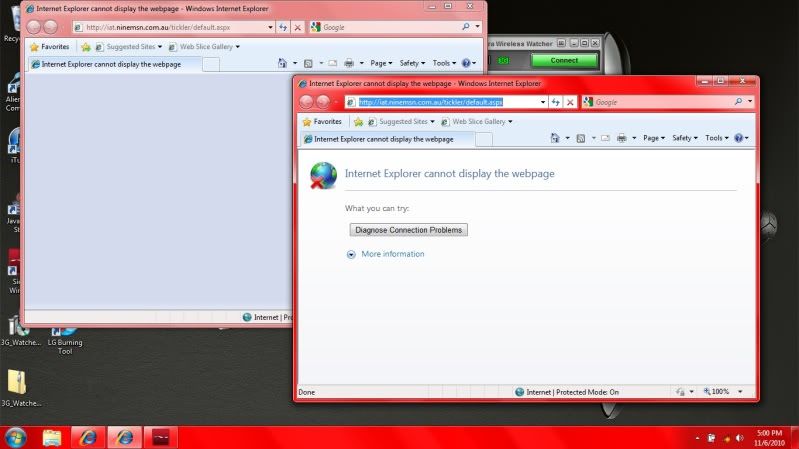Click Internet Protected Mode status text
This screenshot has width=799, height=449.
(572, 392)
